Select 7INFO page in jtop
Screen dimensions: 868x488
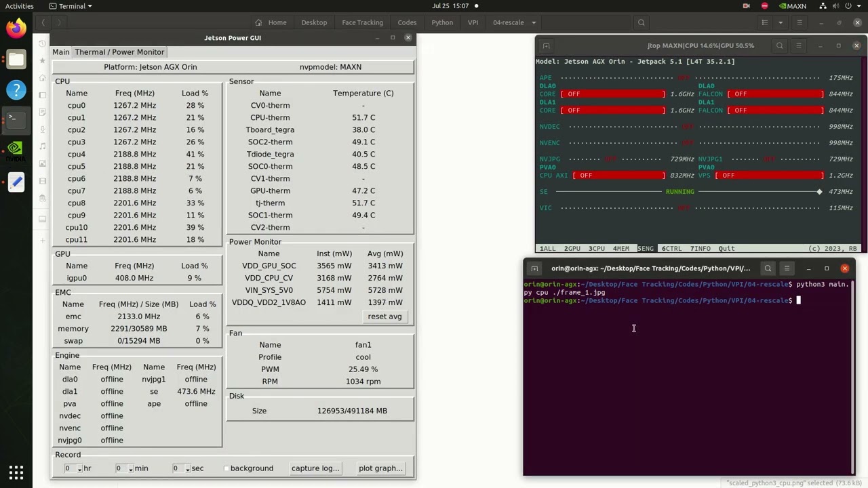tap(701, 249)
